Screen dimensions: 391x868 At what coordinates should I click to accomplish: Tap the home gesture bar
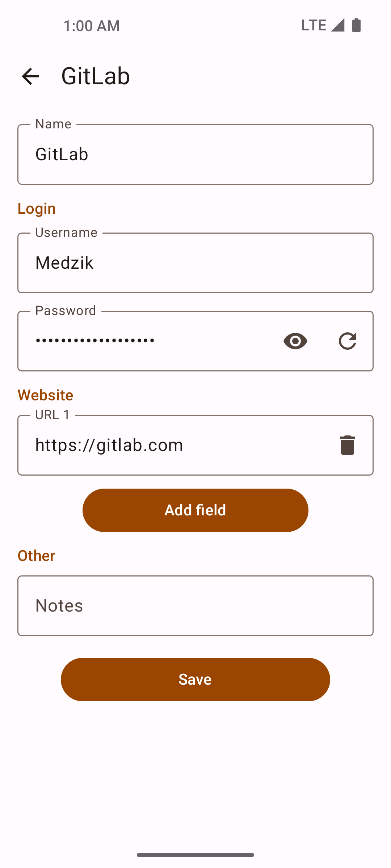coord(195,855)
